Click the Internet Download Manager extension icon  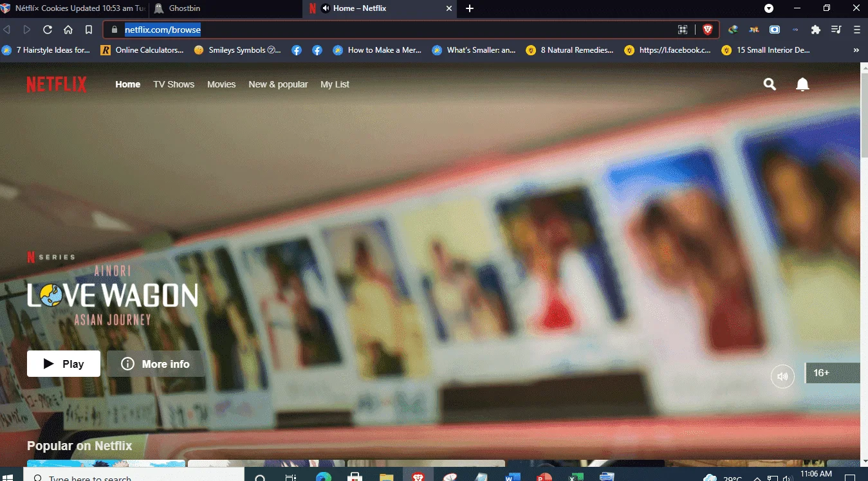coord(733,30)
